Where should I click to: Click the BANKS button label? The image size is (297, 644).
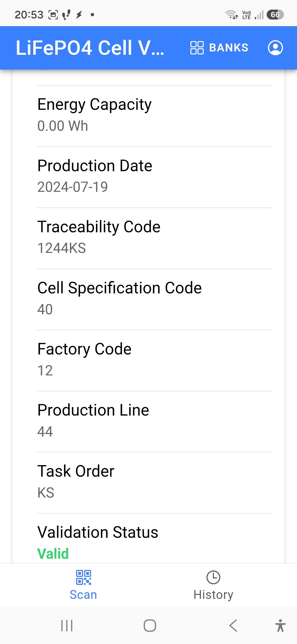pyautogui.click(x=229, y=48)
